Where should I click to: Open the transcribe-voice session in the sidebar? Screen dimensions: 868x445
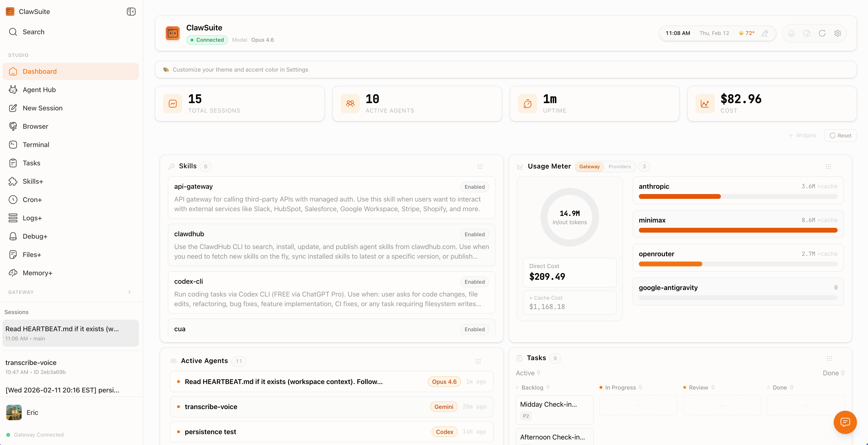[70, 367]
